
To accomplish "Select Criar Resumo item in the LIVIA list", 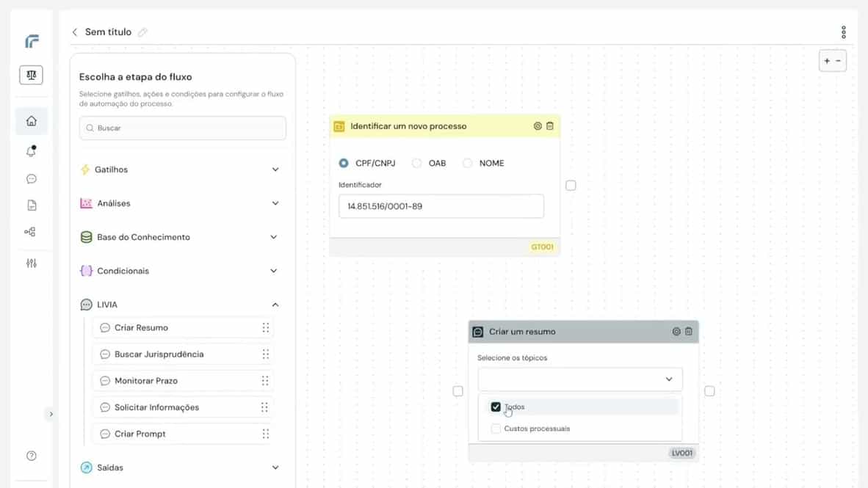I will tap(183, 327).
